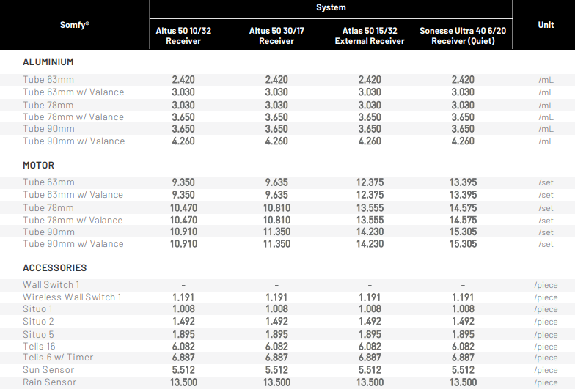Click the Wireless Wall Switch 1 row label
575x392 pixels.
[72, 297]
